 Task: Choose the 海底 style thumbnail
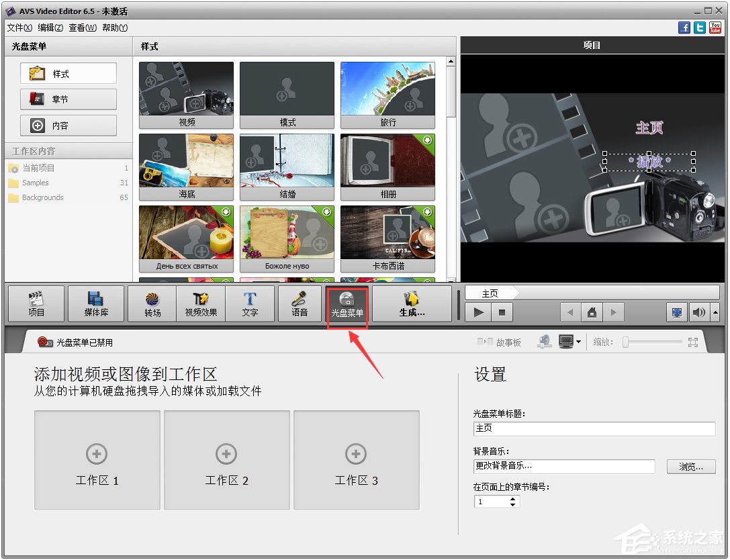click(186, 167)
